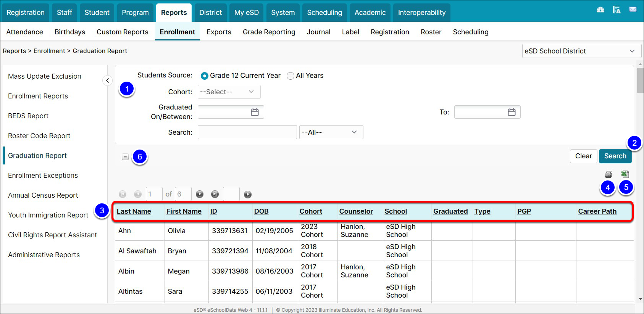Viewport: 644px width, 314px height.
Task: Switch to the Student tab
Action: click(x=97, y=13)
